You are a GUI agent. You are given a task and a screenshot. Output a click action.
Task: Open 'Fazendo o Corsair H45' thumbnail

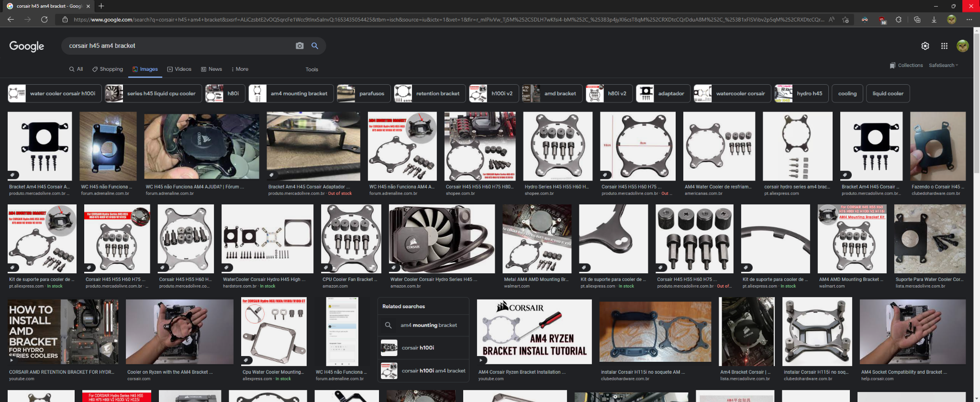pos(938,146)
